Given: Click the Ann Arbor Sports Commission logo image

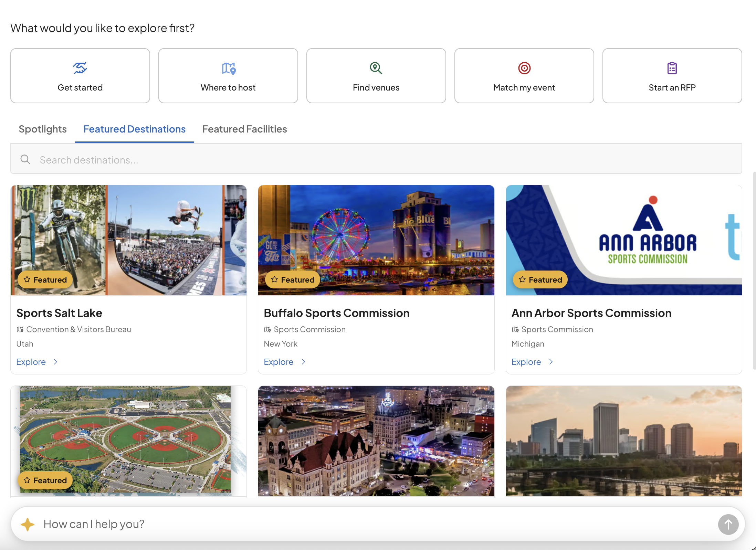Looking at the screenshot, I should coord(624,240).
